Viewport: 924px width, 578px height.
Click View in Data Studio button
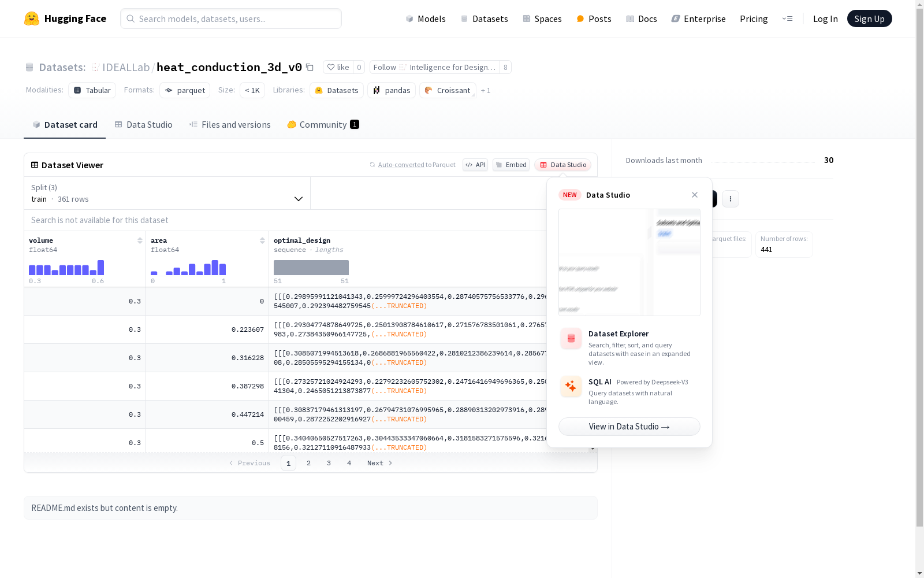629,427
